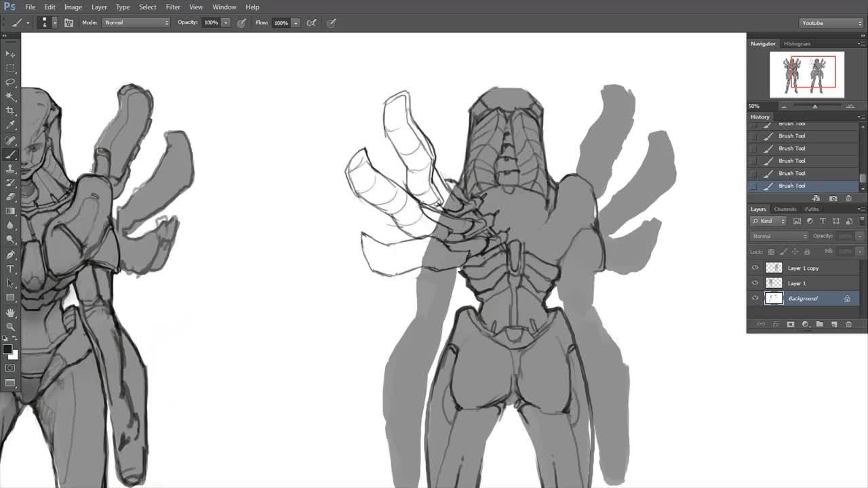Open the brush panel toggle icon
Screen dimensions: 868x488
[68, 22]
